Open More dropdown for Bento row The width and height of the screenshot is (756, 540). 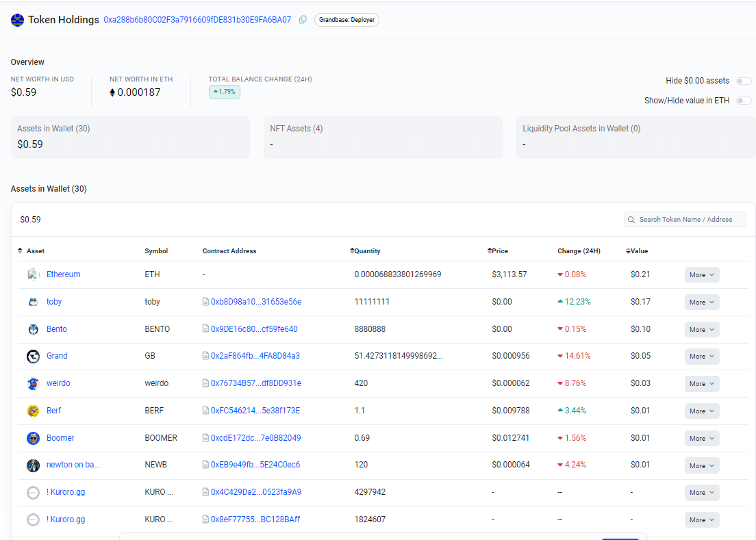point(702,330)
